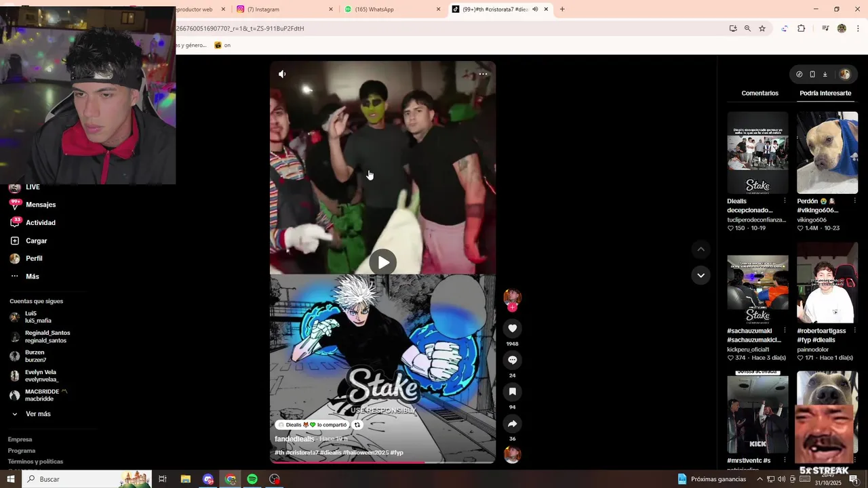Screen dimensions: 868x488
Task: Click Términos y políticas footer link
Action: 35,462
